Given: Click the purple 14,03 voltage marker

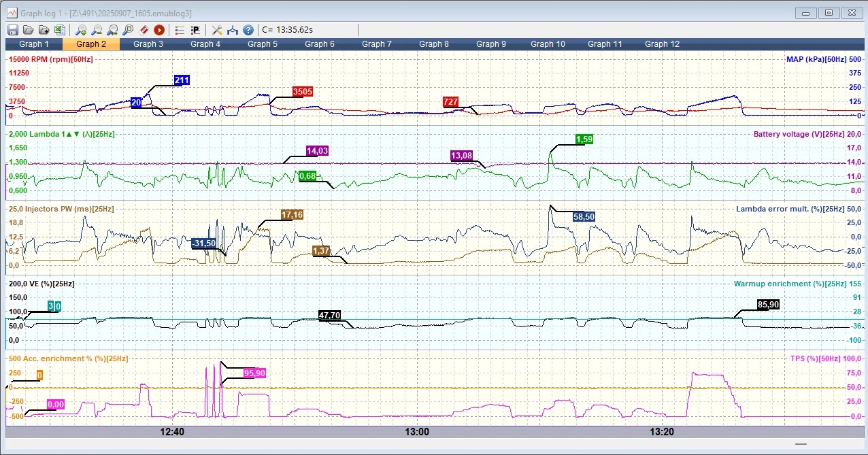Looking at the screenshot, I should (x=317, y=151).
